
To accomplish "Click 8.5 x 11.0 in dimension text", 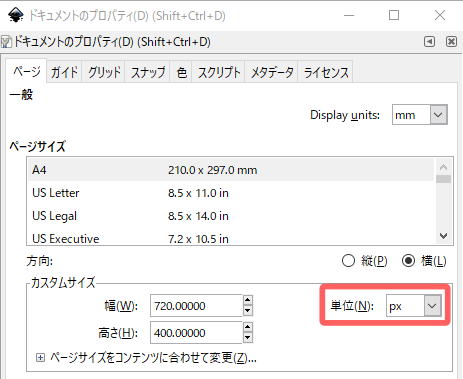I will click(198, 193).
